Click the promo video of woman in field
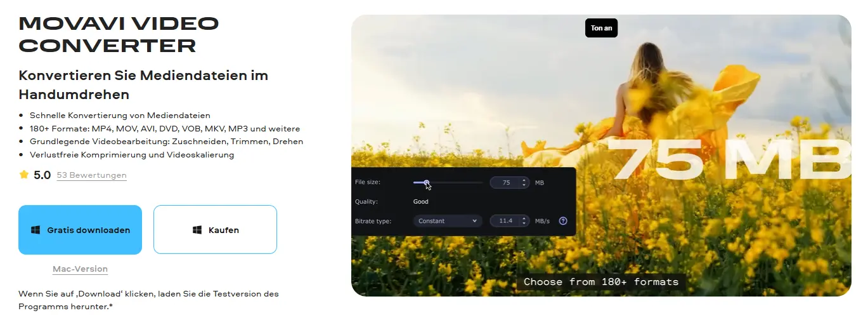The image size is (868, 327). [601, 156]
